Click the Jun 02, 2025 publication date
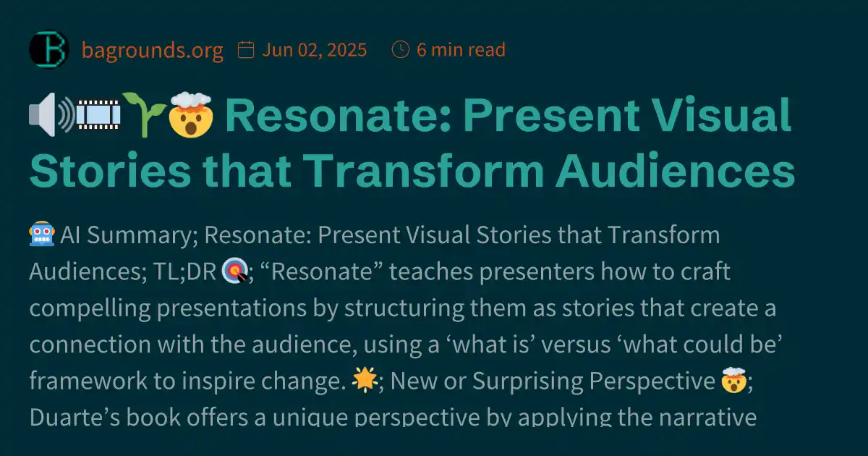The height and width of the screenshot is (456, 868). [x=315, y=49]
